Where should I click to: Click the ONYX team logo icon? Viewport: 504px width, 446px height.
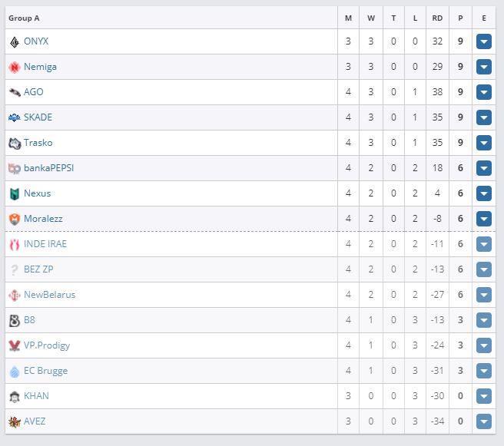tap(15, 41)
